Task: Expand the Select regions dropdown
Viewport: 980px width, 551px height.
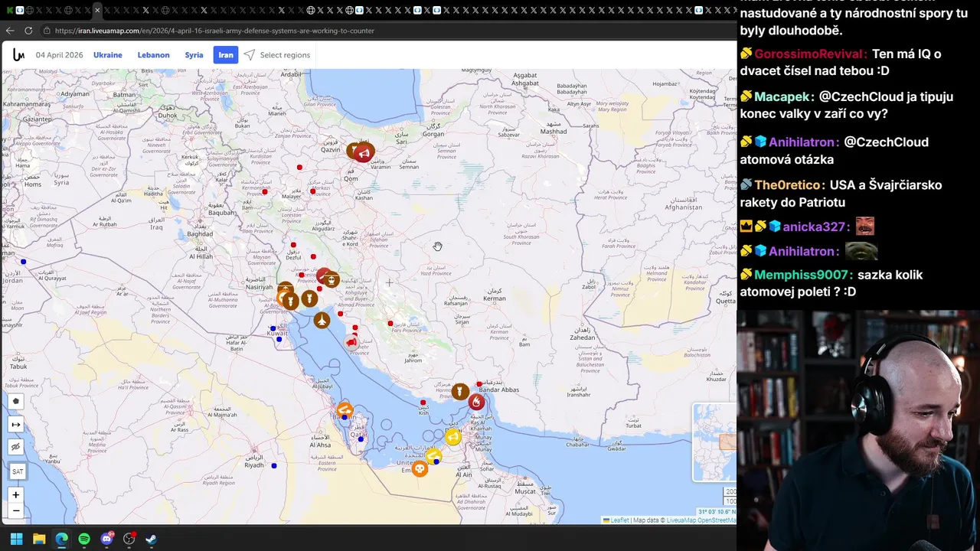Action: tap(277, 55)
